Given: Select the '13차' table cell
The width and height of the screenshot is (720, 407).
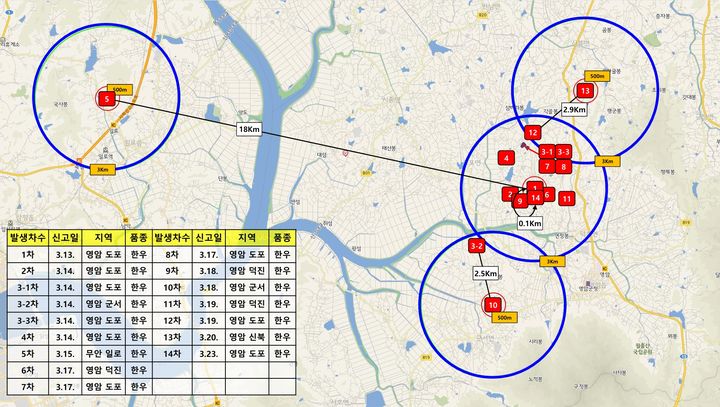Looking at the screenshot, I should (172, 337).
